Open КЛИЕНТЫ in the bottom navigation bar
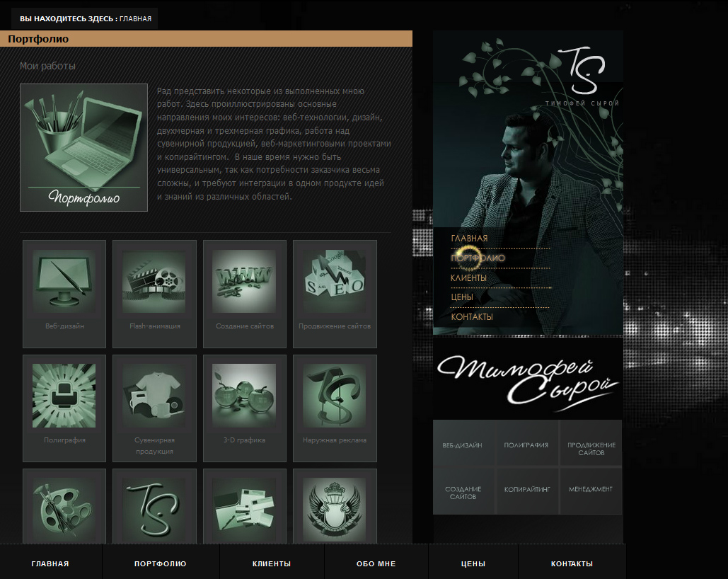The height and width of the screenshot is (579, 728). click(272, 563)
